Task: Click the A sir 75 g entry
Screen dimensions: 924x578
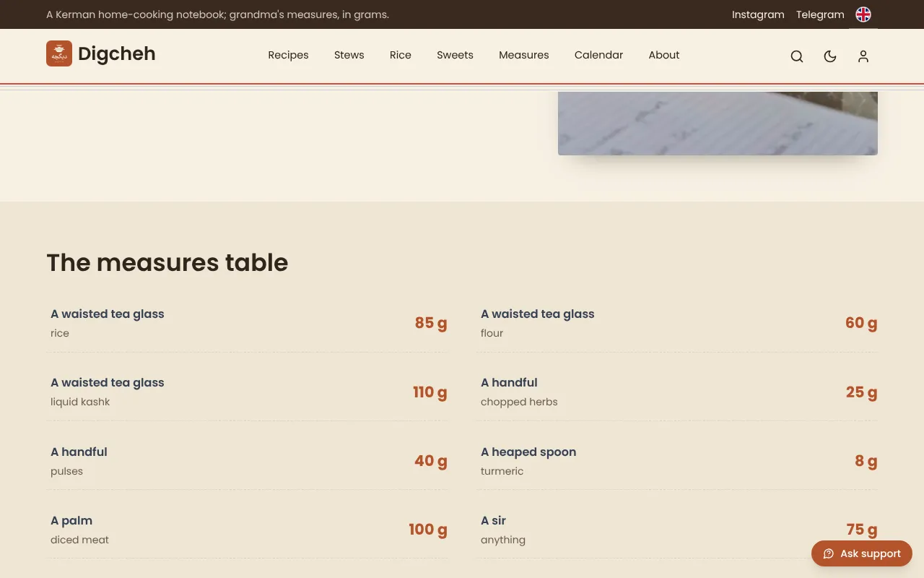Action: (x=677, y=530)
